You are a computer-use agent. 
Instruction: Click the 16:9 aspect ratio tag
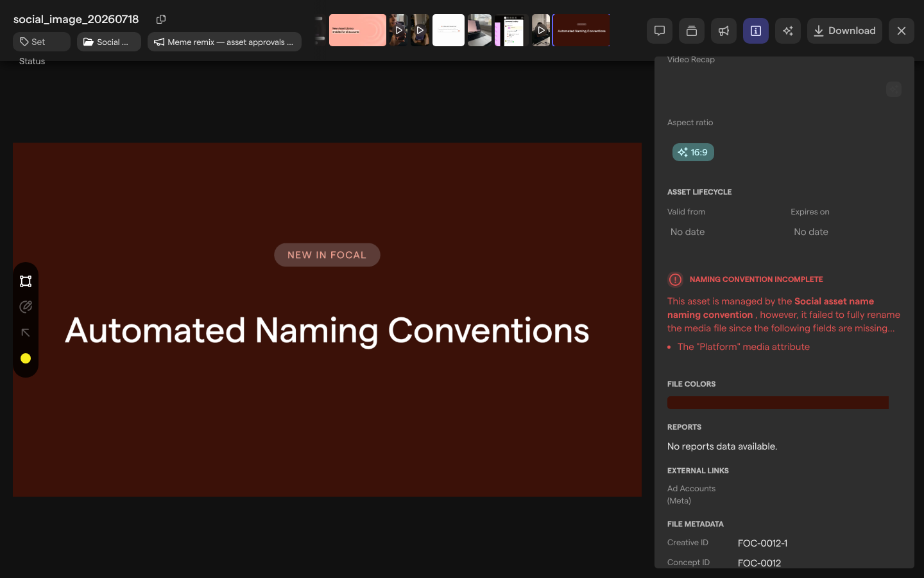click(693, 152)
